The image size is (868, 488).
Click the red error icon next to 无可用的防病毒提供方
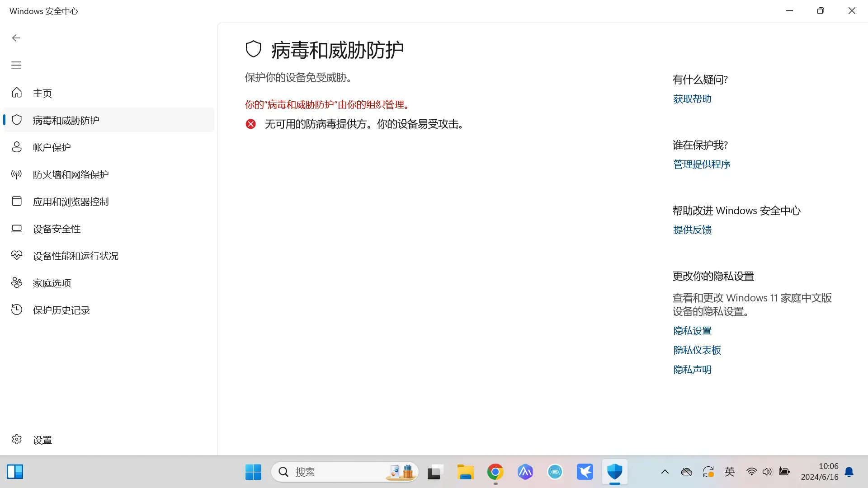[x=251, y=124]
